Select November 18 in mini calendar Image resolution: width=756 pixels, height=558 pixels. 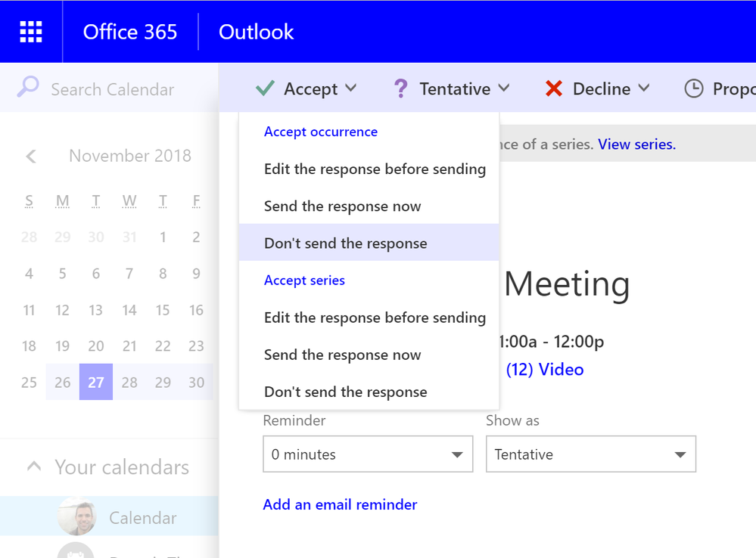(x=29, y=346)
